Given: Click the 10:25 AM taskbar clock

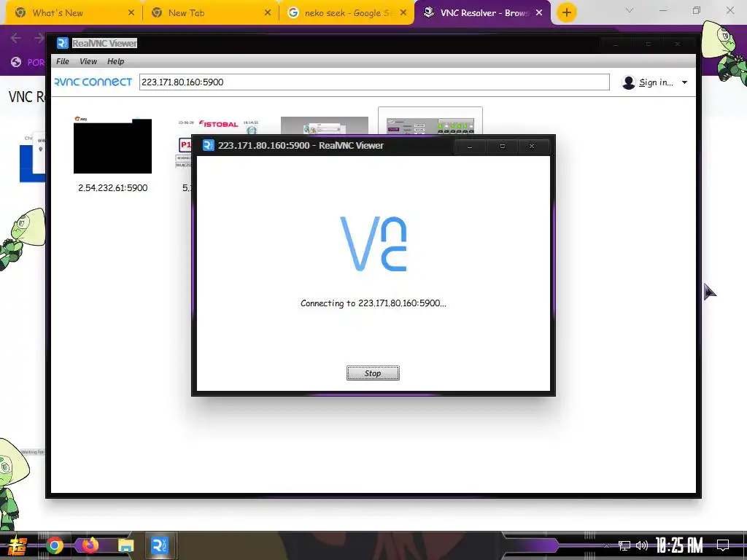Looking at the screenshot, I should pyautogui.click(x=679, y=545).
